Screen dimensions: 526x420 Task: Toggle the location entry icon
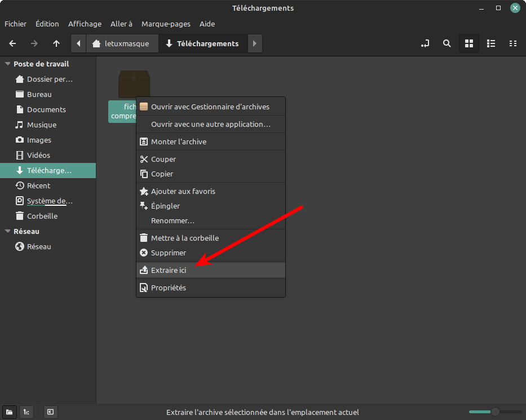(425, 43)
